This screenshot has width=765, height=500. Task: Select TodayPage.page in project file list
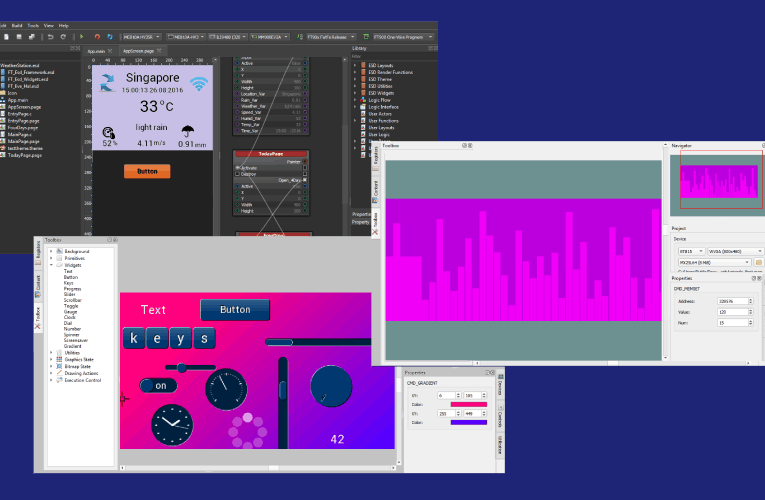click(25, 155)
